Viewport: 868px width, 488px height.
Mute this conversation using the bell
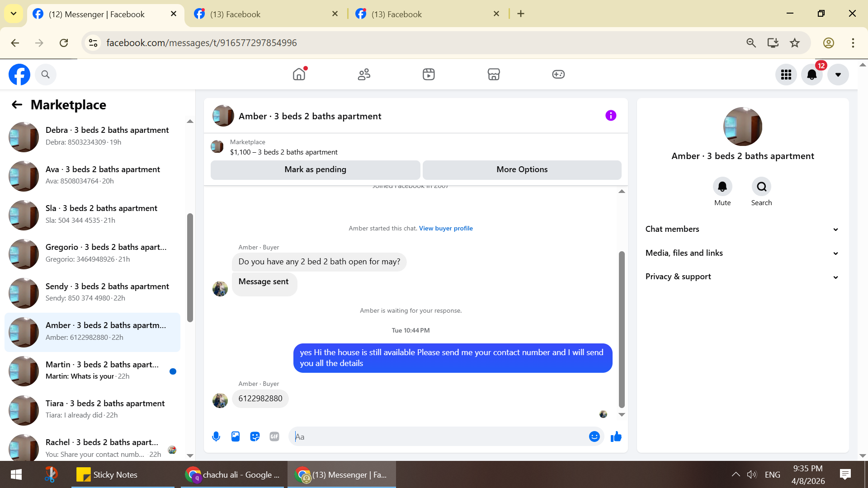click(722, 187)
